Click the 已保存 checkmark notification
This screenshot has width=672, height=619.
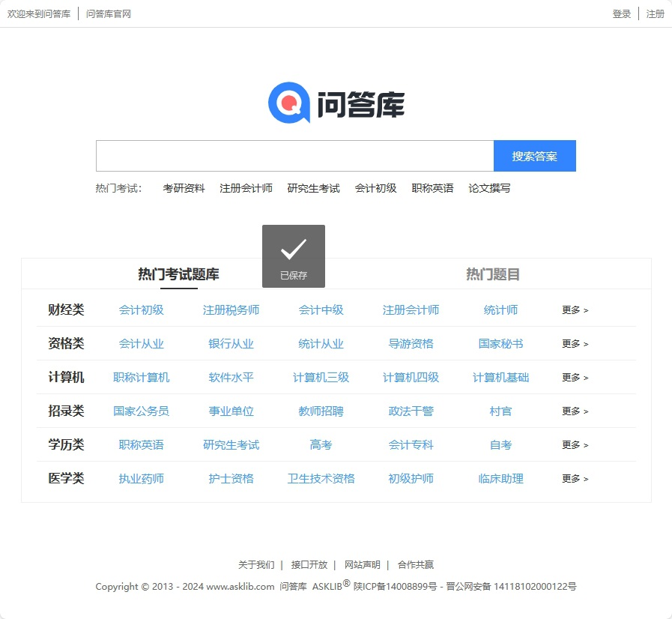pyautogui.click(x=294, y=256)
